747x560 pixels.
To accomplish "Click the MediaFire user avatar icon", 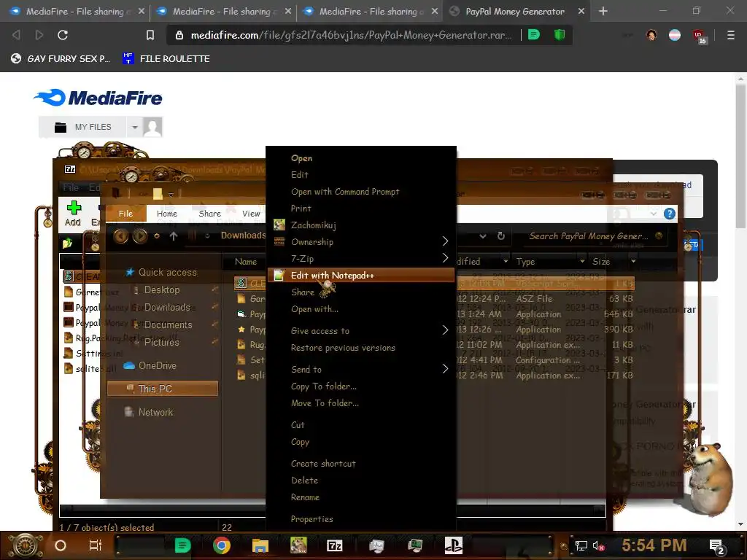I will pos(152,127).
